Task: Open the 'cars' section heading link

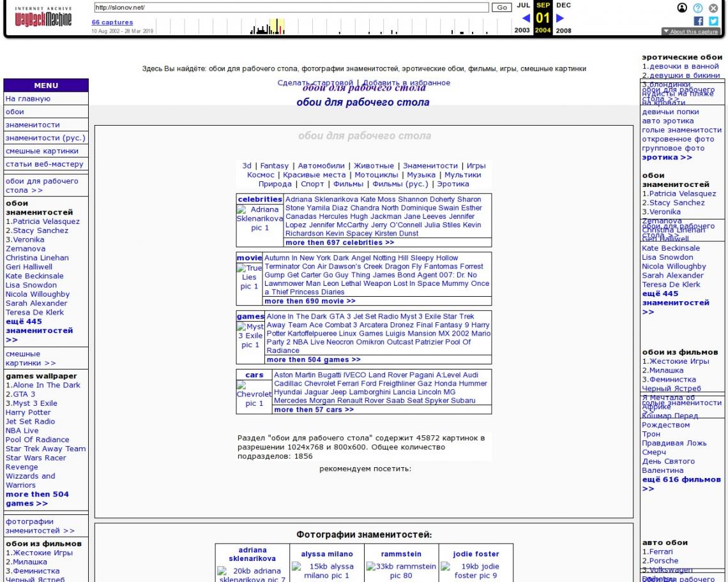Action: [x=254, y=375]
